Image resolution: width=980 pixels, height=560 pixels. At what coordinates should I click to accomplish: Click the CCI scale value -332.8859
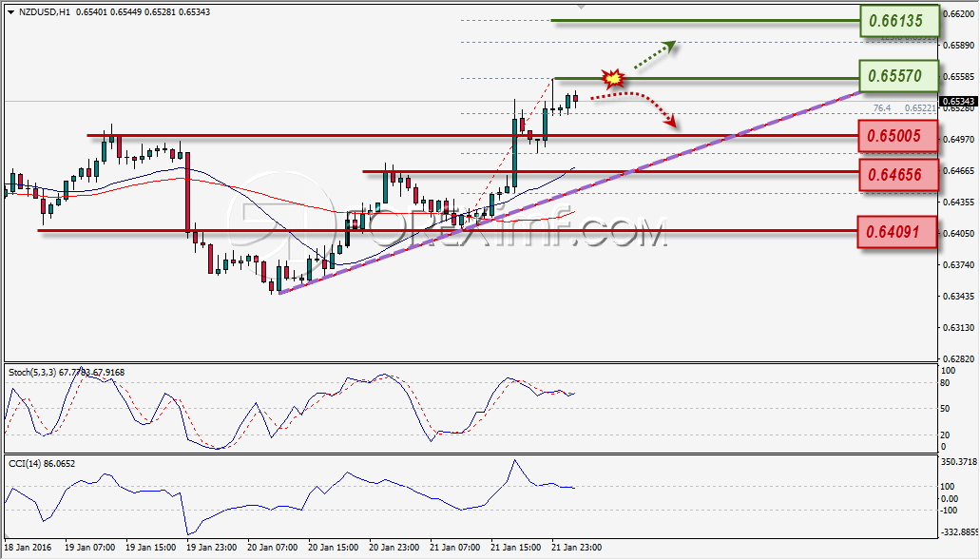point(959,532)
